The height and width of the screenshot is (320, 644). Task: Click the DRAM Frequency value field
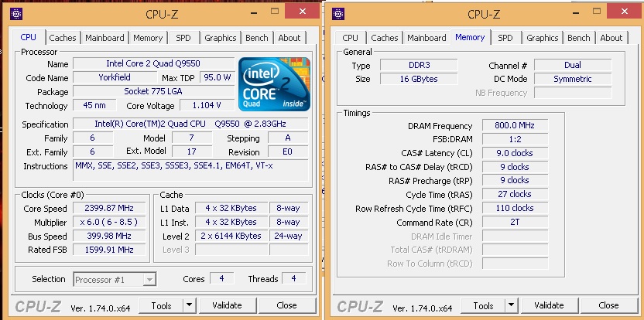pyautogui.click(x=515, y=125)
